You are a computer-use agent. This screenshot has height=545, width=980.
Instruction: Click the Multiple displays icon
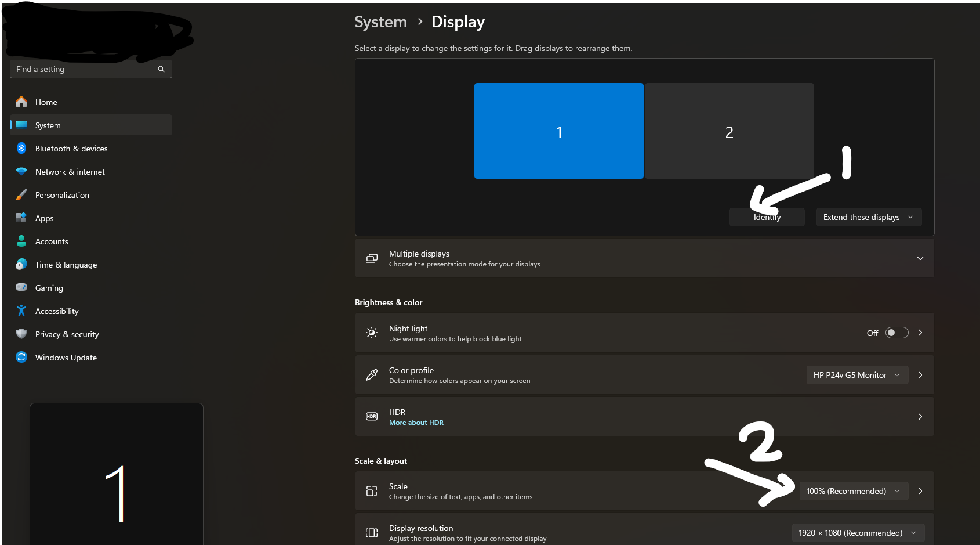point(372,258)
